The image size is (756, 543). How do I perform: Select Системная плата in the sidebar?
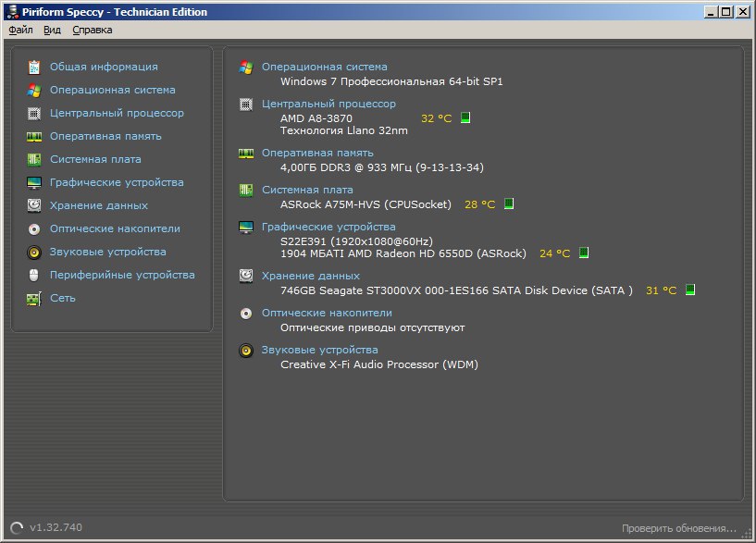tap(95, 159)
